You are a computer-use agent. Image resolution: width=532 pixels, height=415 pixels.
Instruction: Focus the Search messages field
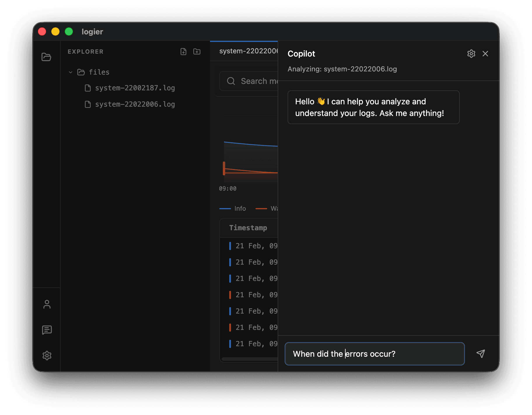pyautogui.click(x=249, y=81)
